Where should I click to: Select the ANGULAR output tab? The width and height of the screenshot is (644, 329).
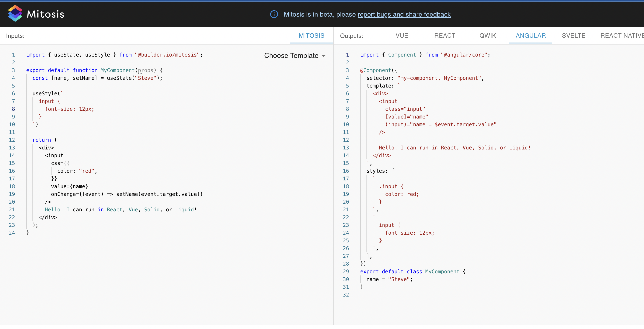pyautogui.click(x=531, y=35)
